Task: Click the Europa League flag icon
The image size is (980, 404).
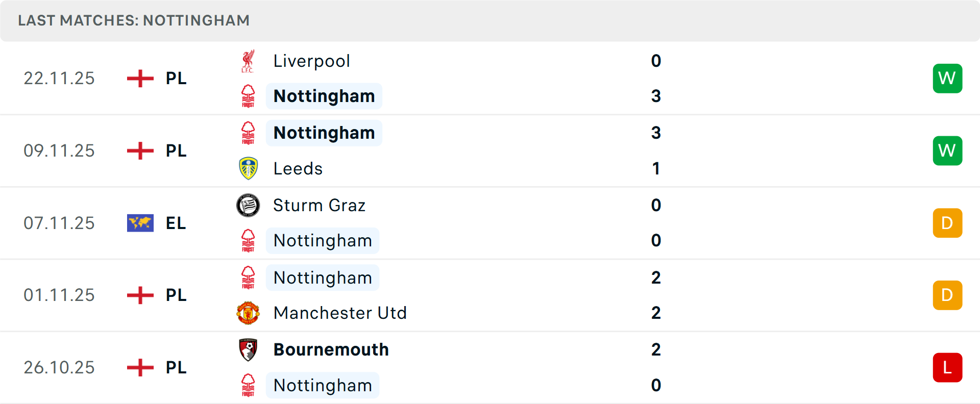Action: [140, 223]
